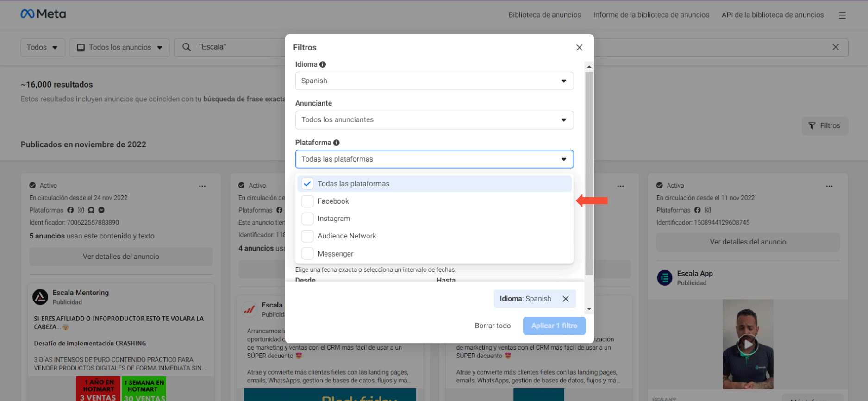868x401 pixels.
Task: Click the Instagram icon on the 11 nov ad
Action: 707,210
